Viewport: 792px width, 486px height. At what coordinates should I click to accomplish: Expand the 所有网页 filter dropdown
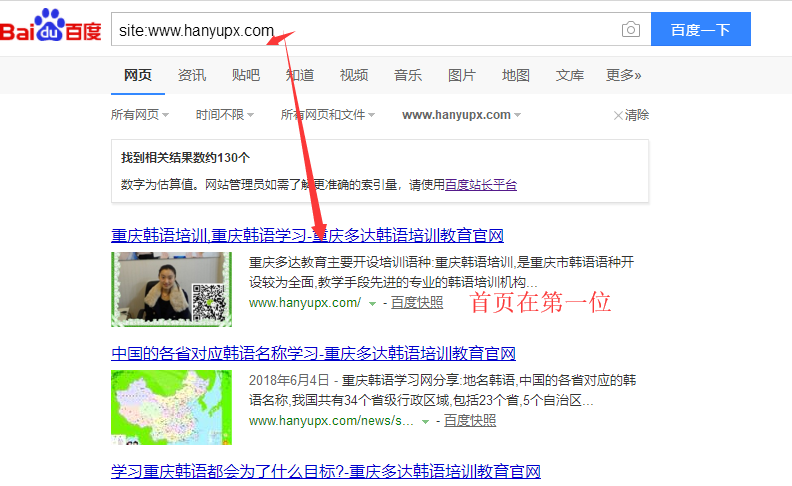(140, 115)
